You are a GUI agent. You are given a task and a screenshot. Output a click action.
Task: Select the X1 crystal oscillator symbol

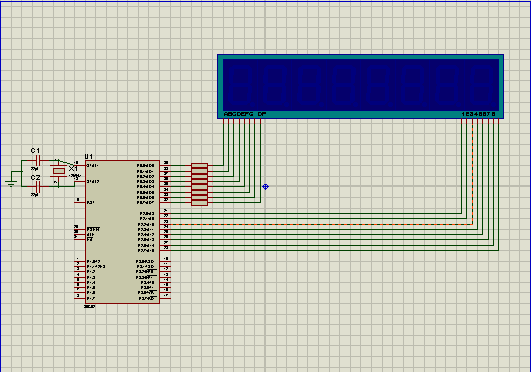[x=59, y=171]
